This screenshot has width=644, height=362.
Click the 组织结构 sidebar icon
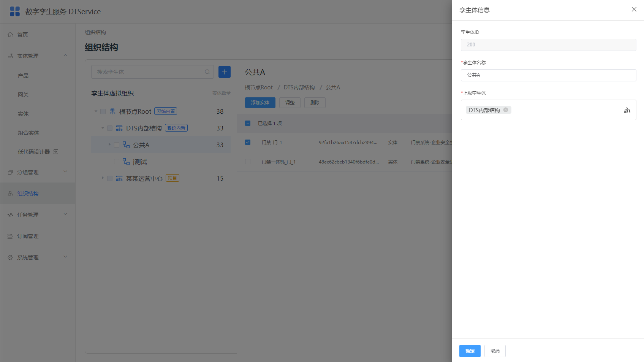10,194
